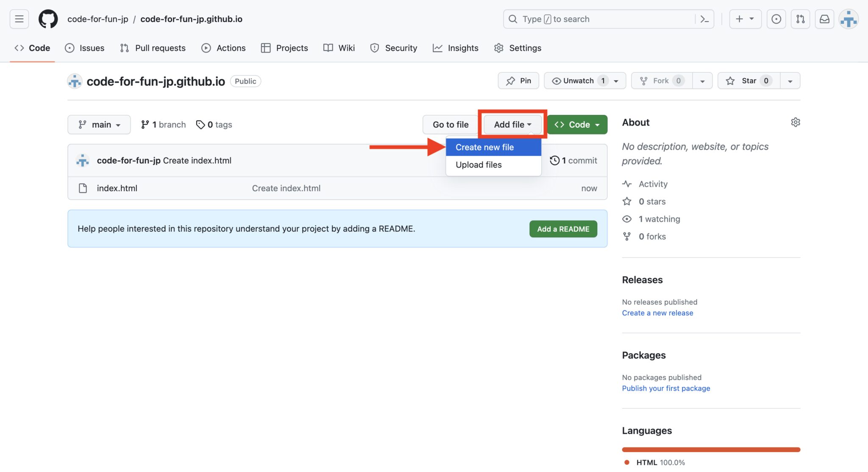
Task: Select Create new file menu item
Action: [x=484, y=147]
